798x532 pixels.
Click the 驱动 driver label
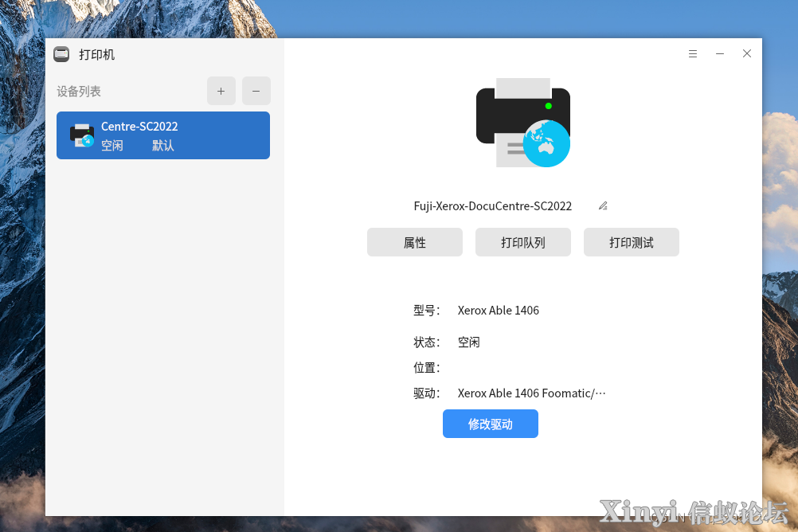click(427, 393)
